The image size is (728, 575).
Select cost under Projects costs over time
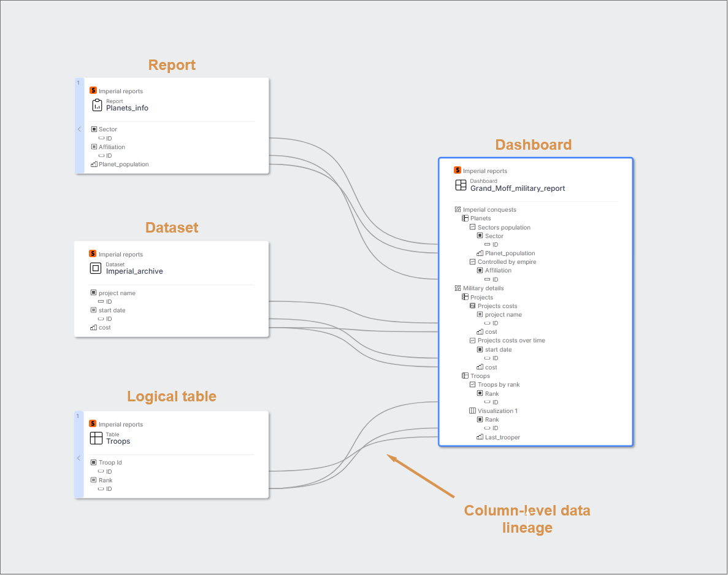pyautogui.click(x=491, y=368)
